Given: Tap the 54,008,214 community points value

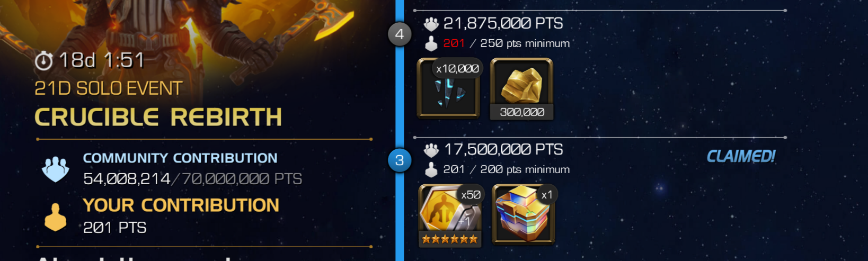Looking at the screenshot, I should [x=127, y=179].
